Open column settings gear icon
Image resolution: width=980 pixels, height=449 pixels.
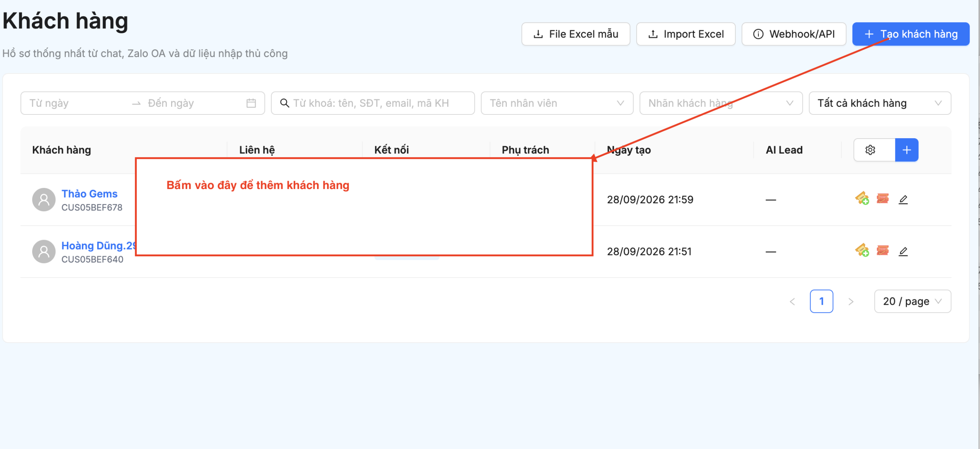[871, 150]
